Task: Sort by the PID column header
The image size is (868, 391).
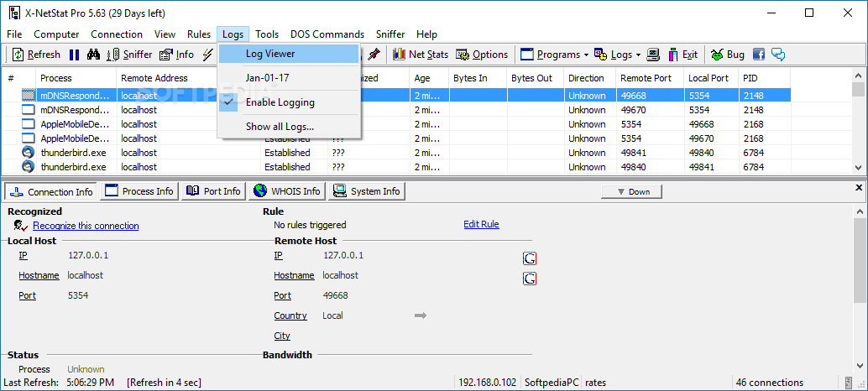Action: [765, 78]
